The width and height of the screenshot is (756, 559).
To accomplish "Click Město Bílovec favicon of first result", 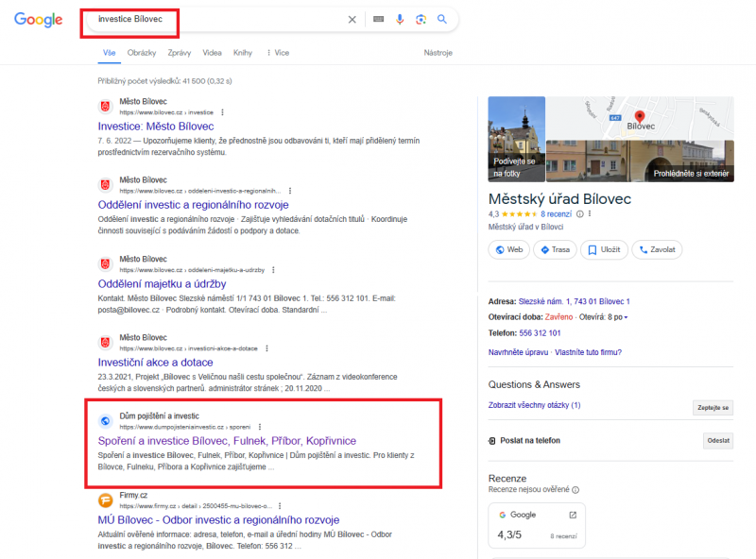I will click(x=105, y=107).
